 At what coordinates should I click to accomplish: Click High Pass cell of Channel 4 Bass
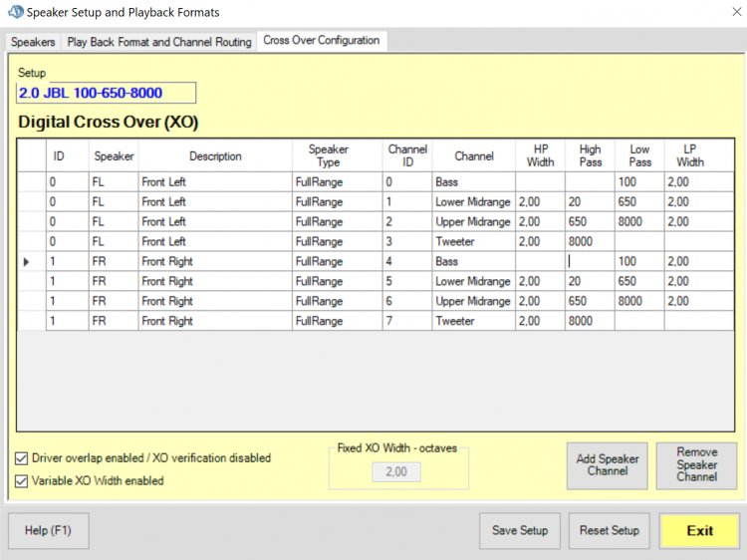(590, 262)
